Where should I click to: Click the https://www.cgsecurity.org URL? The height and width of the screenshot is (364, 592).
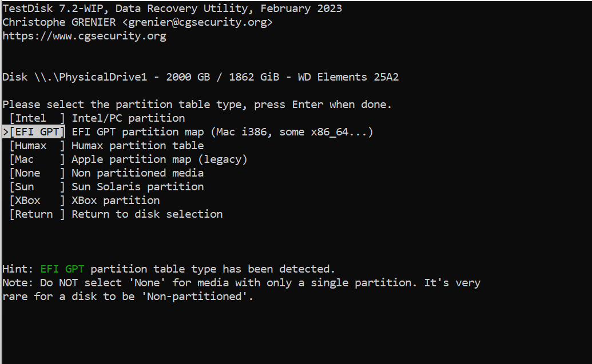click(x=84, y=36)
